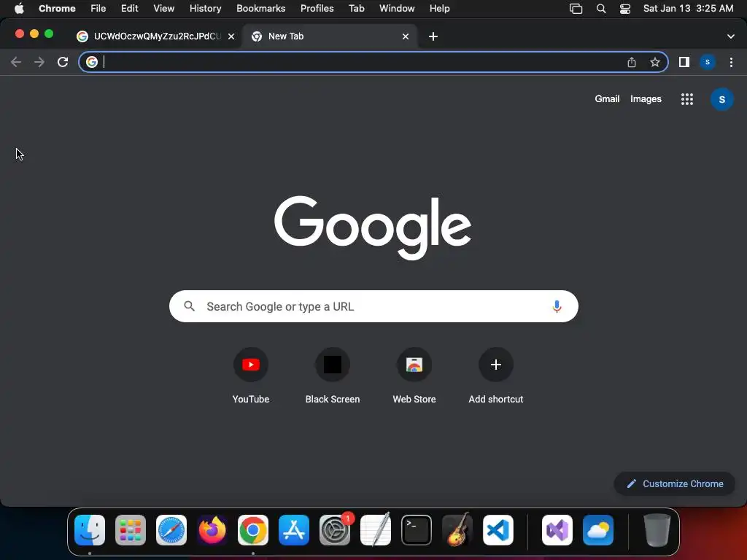Open the Google apps grid
Viewport: 747px width, 560px height.
coord(687,99)
